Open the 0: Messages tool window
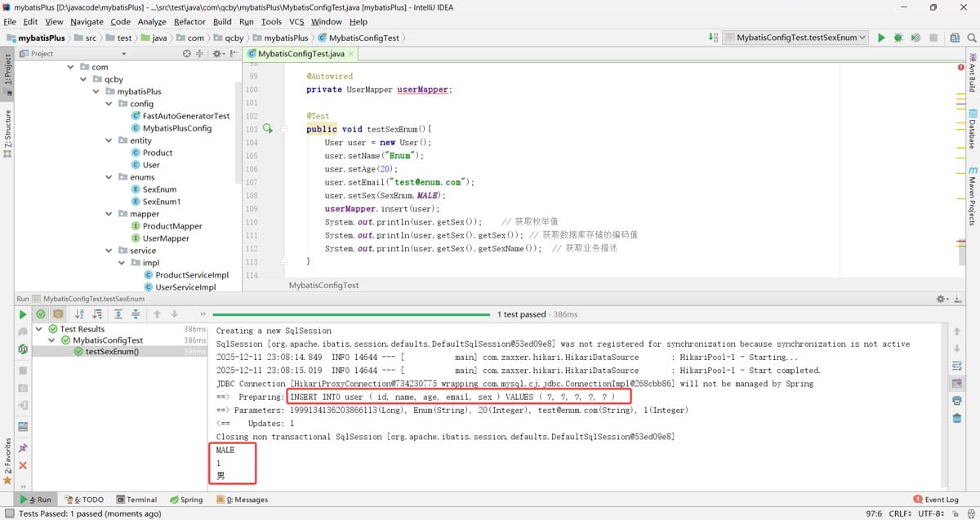This screenshot has height=520, width=980. [242, 500]
